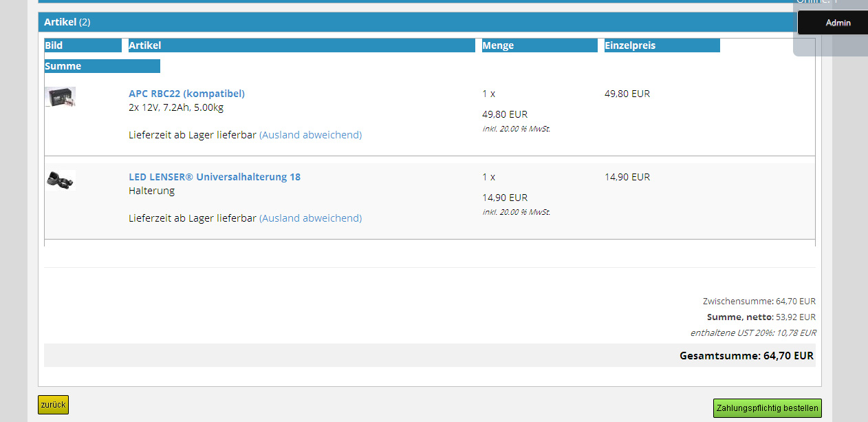Screen dimensions: 868x422
Task: Open the LED LENSER® Universalhalterung 18 link
Action: pos(214,177)
